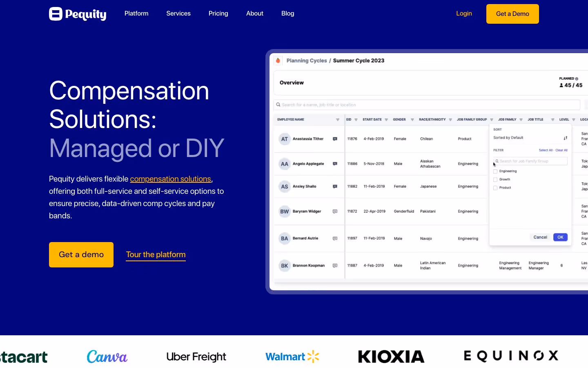Toggle sort direction arrows next to Sorted by Default

[x=566, y=138]
